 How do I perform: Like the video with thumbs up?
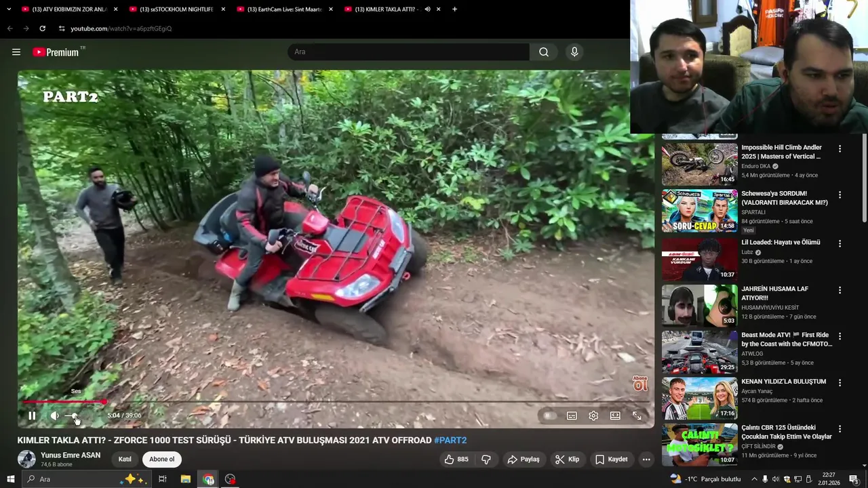[x=456, y=460]
